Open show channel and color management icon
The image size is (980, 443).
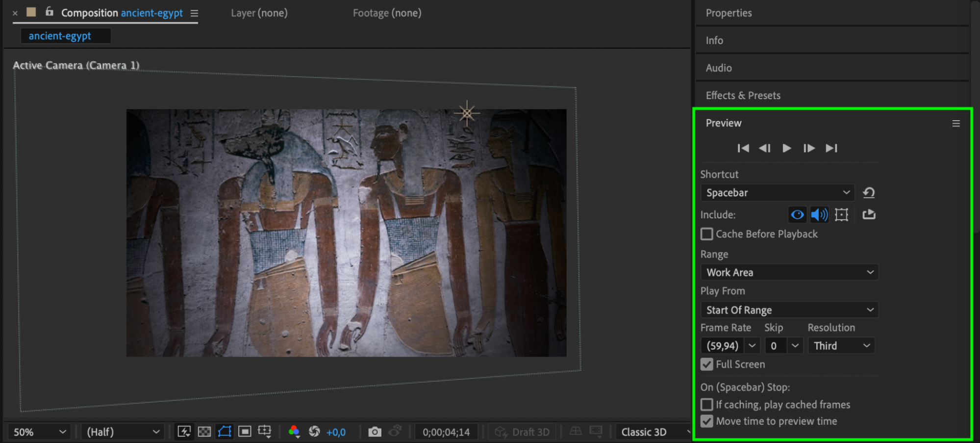(x=294, y=432)
